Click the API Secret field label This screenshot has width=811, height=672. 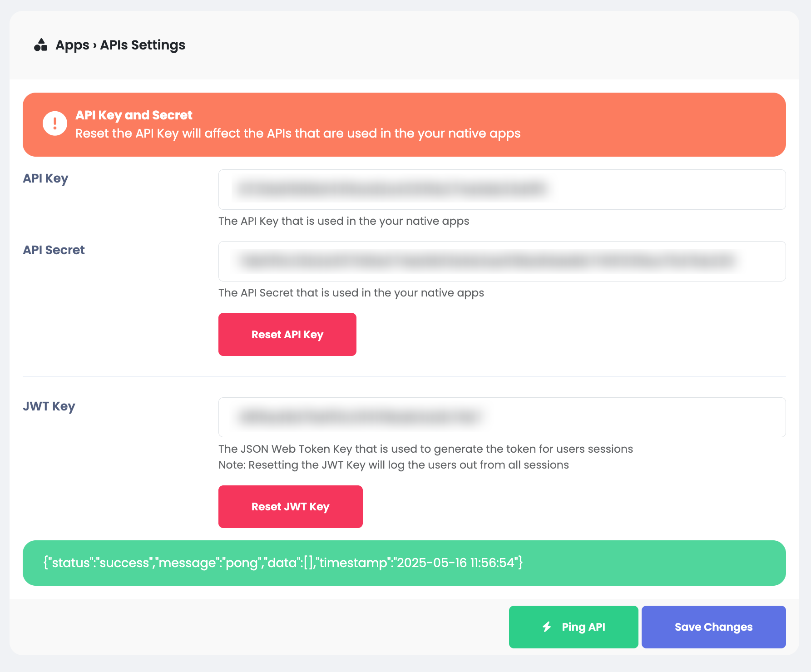tap(54, 250)
